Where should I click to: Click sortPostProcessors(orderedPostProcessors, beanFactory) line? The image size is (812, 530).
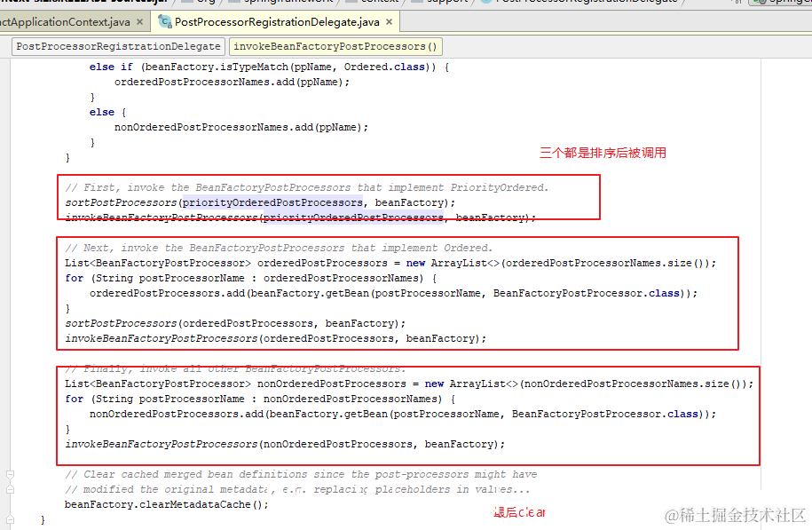pyautogui.click(x=235, y=323)
